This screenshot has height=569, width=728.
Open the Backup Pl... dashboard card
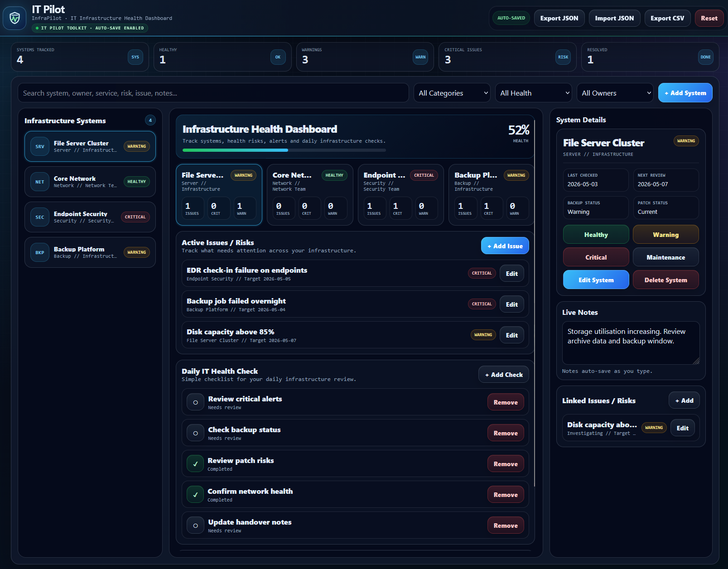492,195
